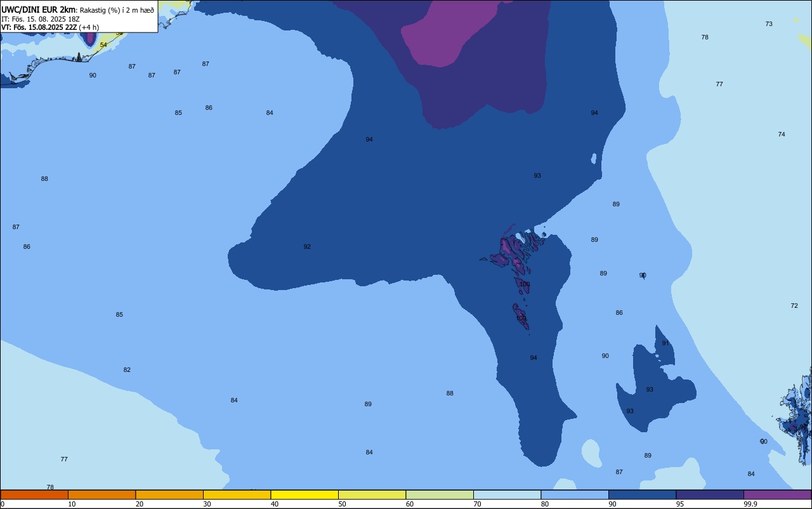Select the 90–95 dark blue legend swatch
812x509 pixels.
pos(642,494)
